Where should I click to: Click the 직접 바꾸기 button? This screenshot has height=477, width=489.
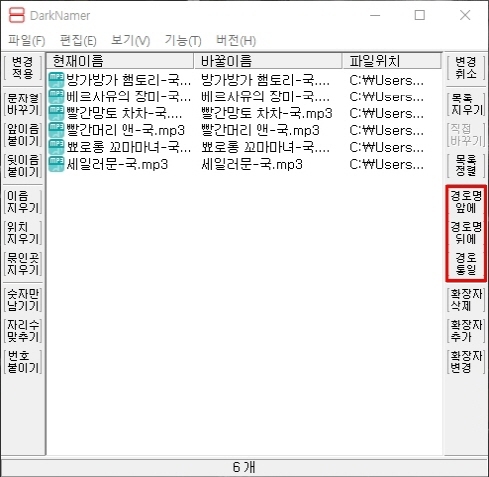click(x=466, y=135)
